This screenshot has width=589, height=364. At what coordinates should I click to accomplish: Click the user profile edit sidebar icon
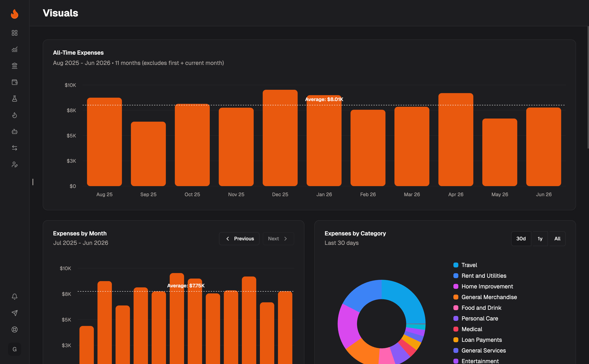coord(14,164)
